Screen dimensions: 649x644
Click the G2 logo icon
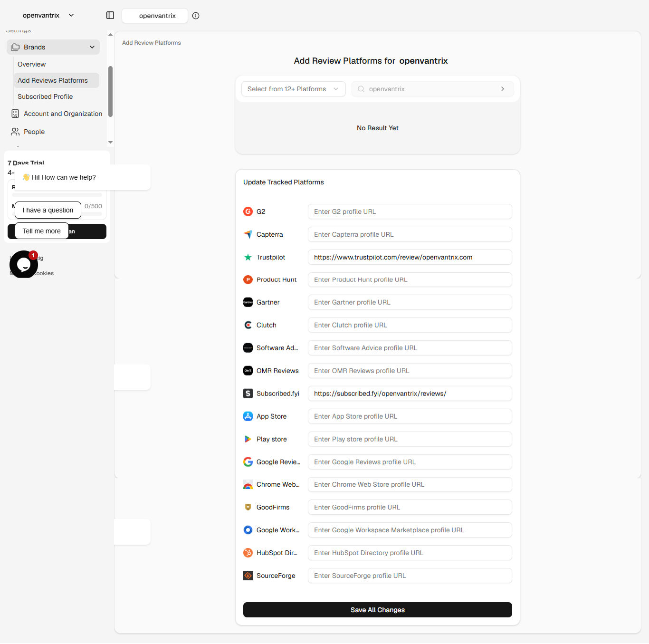248,211
